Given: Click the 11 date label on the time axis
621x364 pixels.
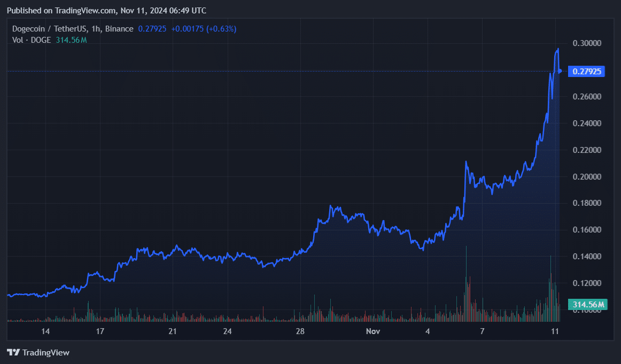Looking at the screenshot, I should click(x=555, y=331).
